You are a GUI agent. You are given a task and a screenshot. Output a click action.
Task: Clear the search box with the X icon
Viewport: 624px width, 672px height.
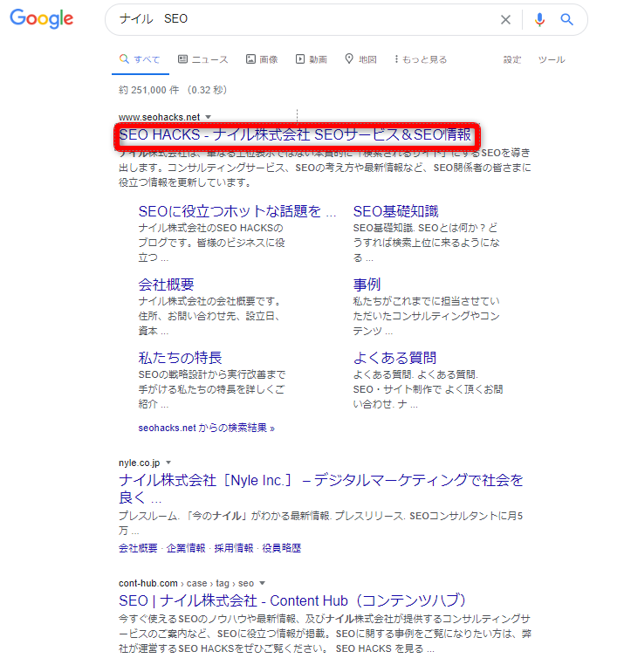coord(505,19)
